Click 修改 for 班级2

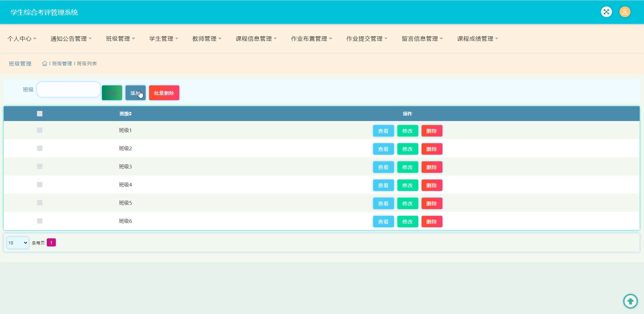point(407,149)
